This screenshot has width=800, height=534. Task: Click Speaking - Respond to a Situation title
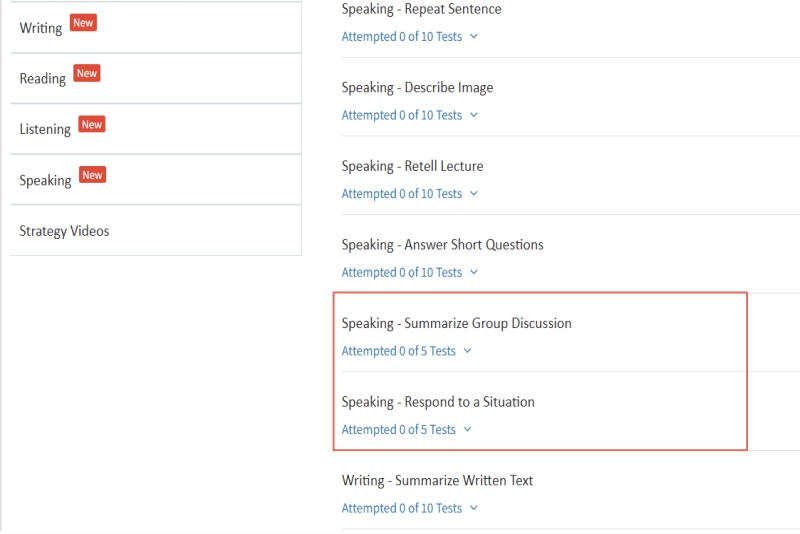[x=438, y=402]
